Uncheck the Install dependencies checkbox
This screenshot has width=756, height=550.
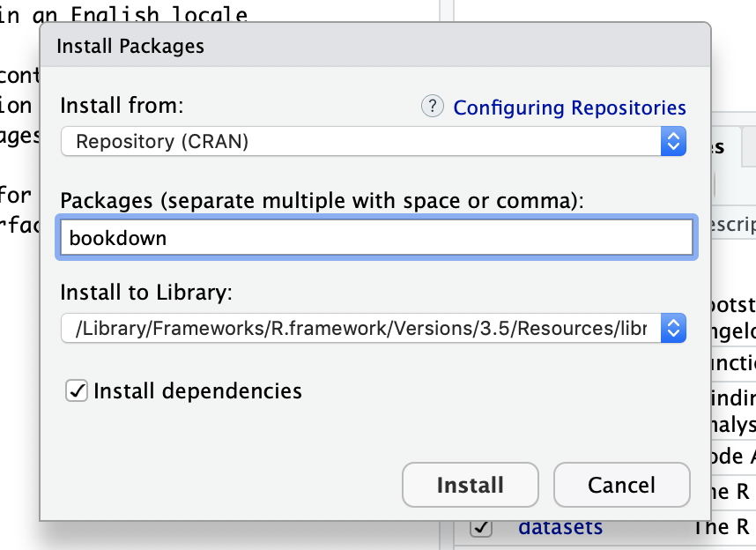[78, 390]
